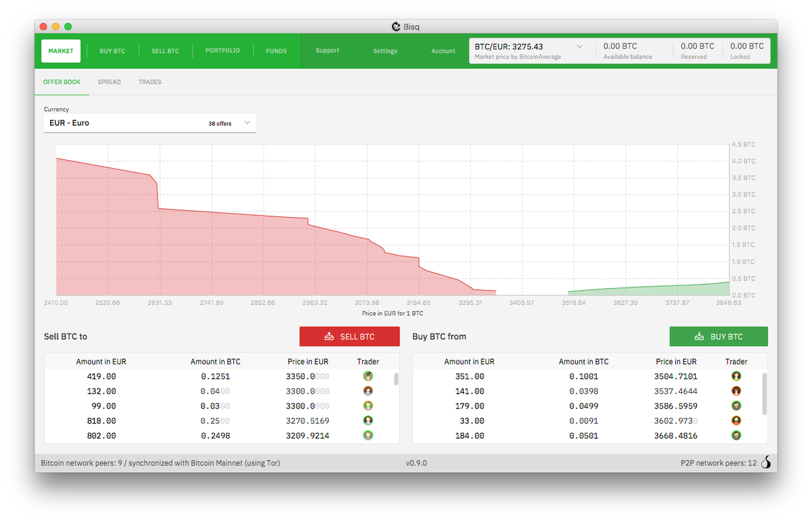
Task: Click trader avatar in 3350.0000 price row
Action: [368, 376]
